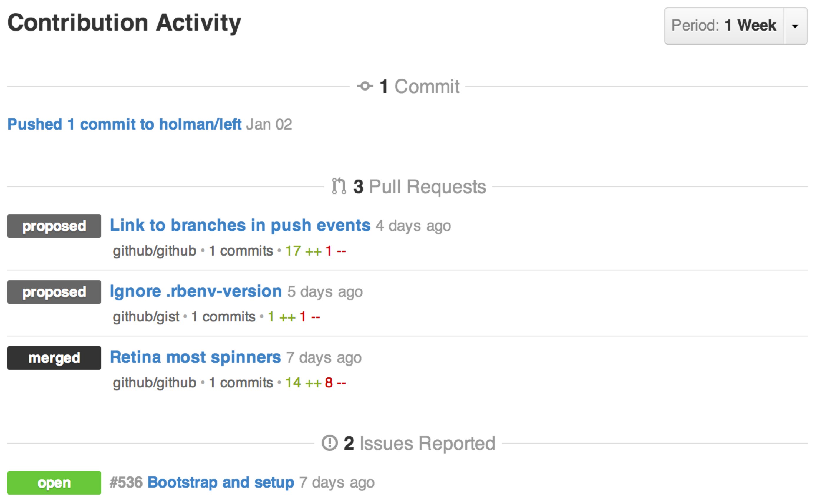The width and height of the screenshot is (815, 504).
Task: Click the commit icon beside 1 Commit
Action: 365,86
